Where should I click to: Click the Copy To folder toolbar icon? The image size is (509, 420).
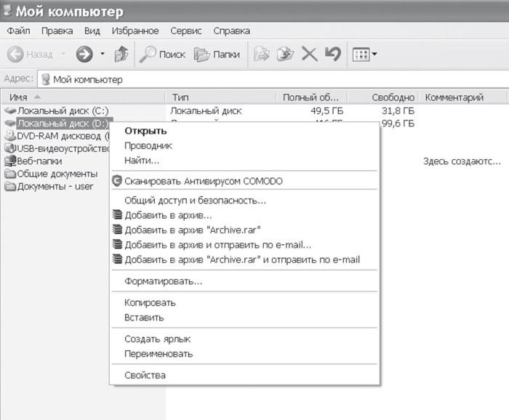(285, 54)
